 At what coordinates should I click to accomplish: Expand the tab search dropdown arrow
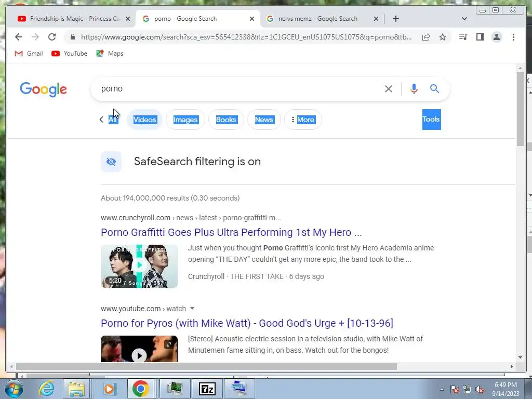tap(464, 19)
